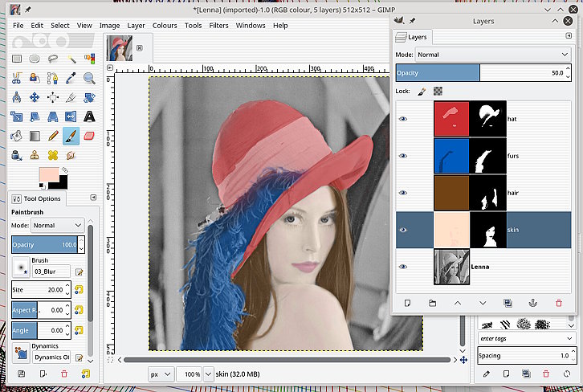Select the Pencil tool

(53, 136)
